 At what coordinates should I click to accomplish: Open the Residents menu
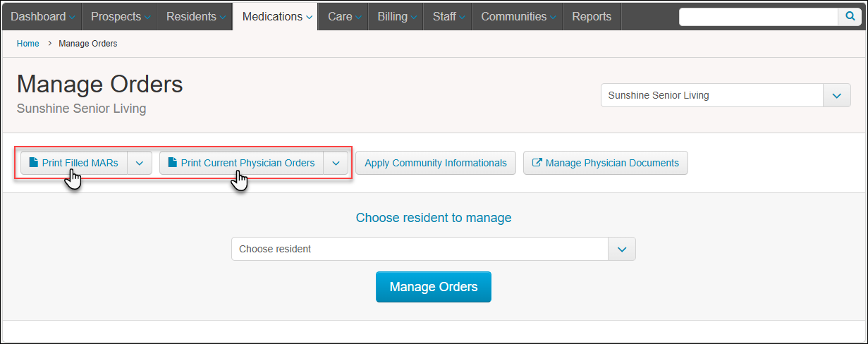click(x=195, y=17)
